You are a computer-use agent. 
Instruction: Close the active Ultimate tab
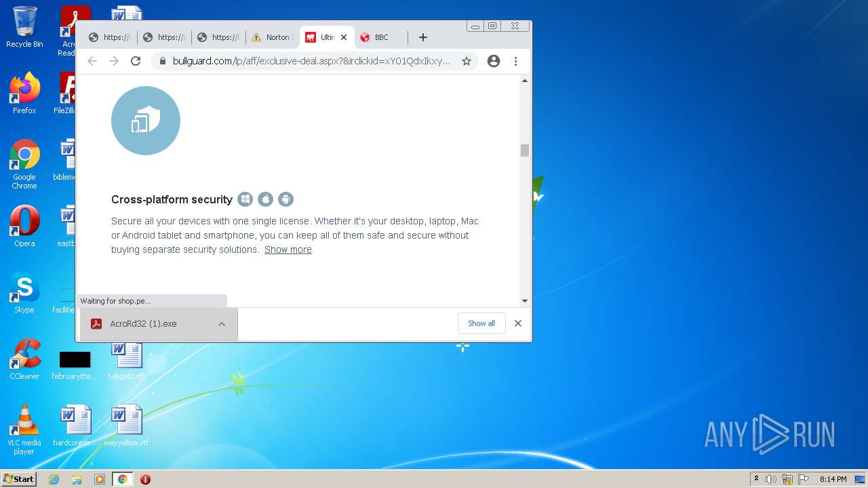(x=344, y=37)
